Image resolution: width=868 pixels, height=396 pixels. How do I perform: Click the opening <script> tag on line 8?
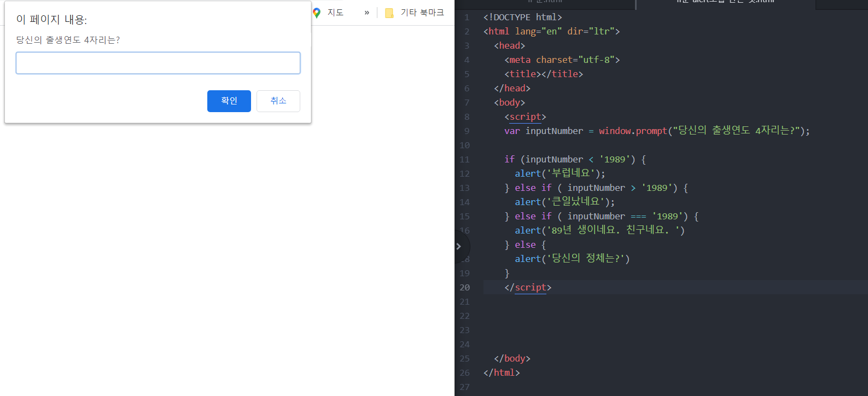click(x=525, y=117)
